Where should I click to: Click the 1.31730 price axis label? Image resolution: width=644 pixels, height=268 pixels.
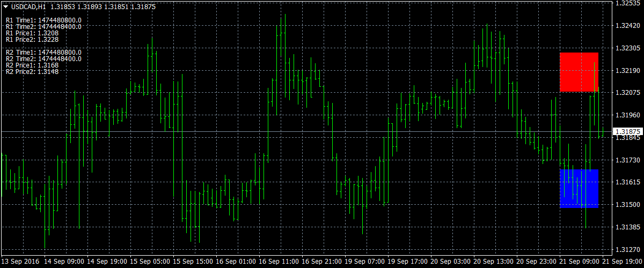pyautogui.click(x=627, y=160)
